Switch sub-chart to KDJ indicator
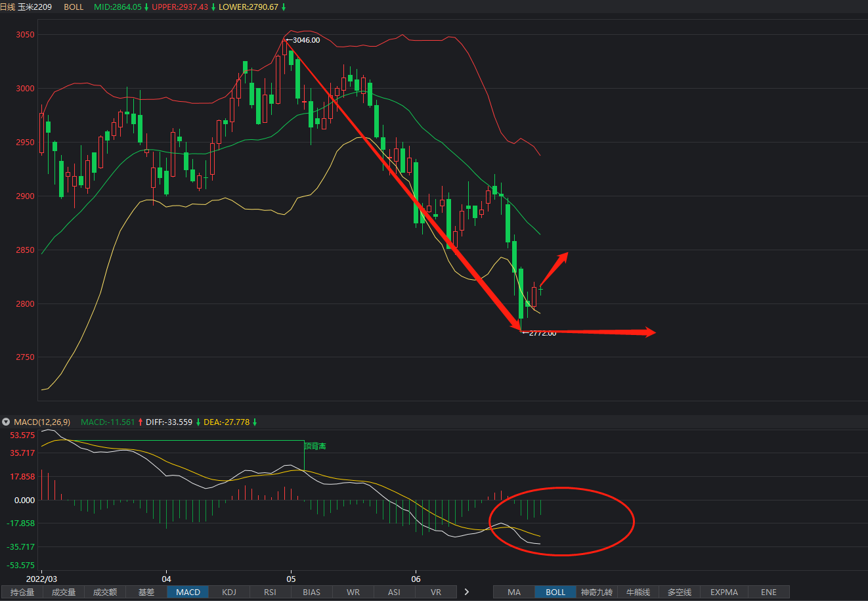The height and width of the screenshot is (601, 868). click(x=229, y=592)
